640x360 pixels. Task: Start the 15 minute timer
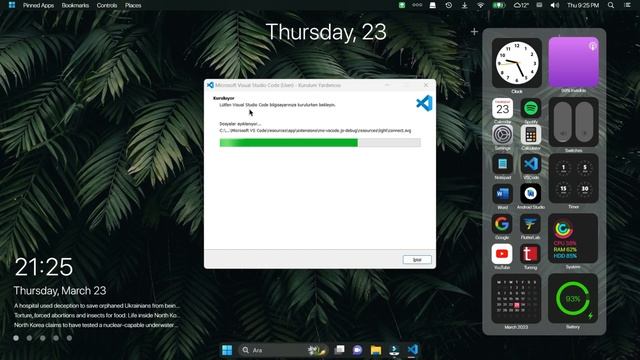(563, 189)
